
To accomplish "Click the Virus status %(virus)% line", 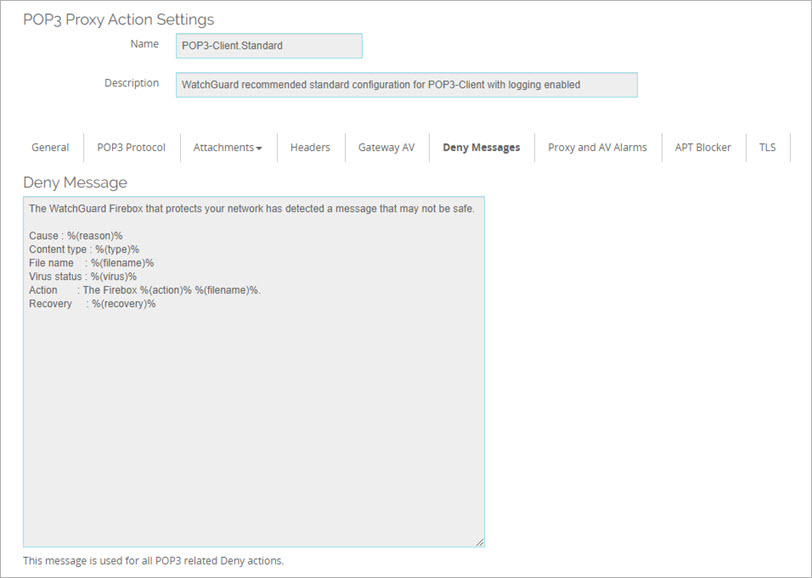I will (83, 277).
